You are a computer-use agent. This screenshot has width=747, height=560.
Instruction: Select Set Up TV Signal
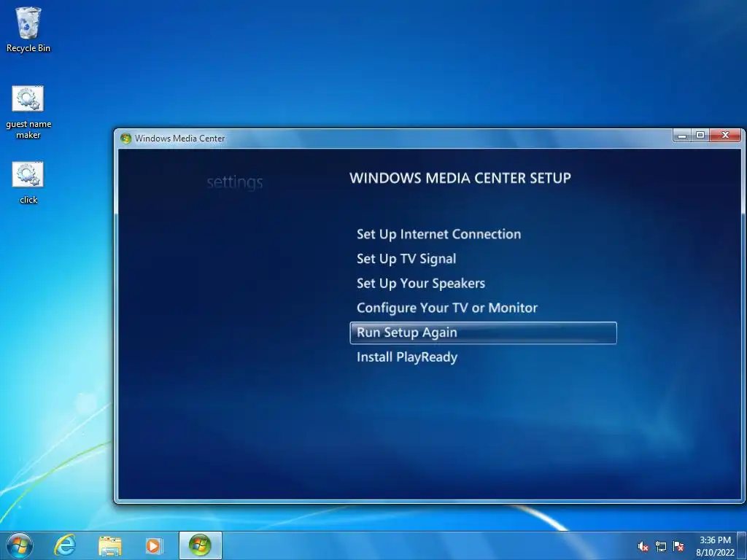tap(406, 259)
